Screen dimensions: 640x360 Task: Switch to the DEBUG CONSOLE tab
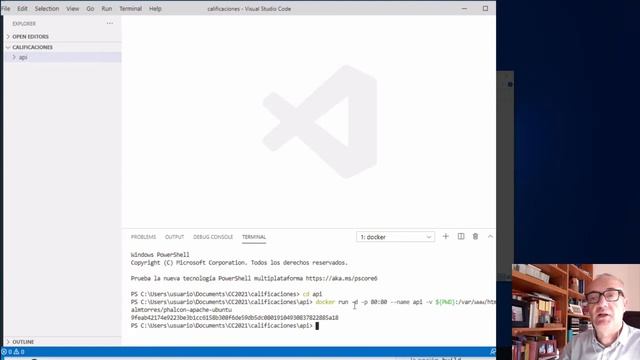pyautogui.click(x=213, y=237)
